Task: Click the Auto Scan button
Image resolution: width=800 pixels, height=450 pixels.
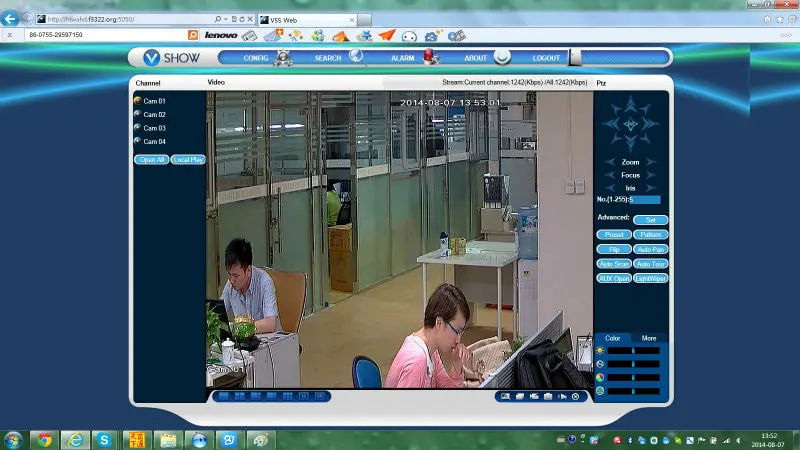Action: (x=614, y=264)
